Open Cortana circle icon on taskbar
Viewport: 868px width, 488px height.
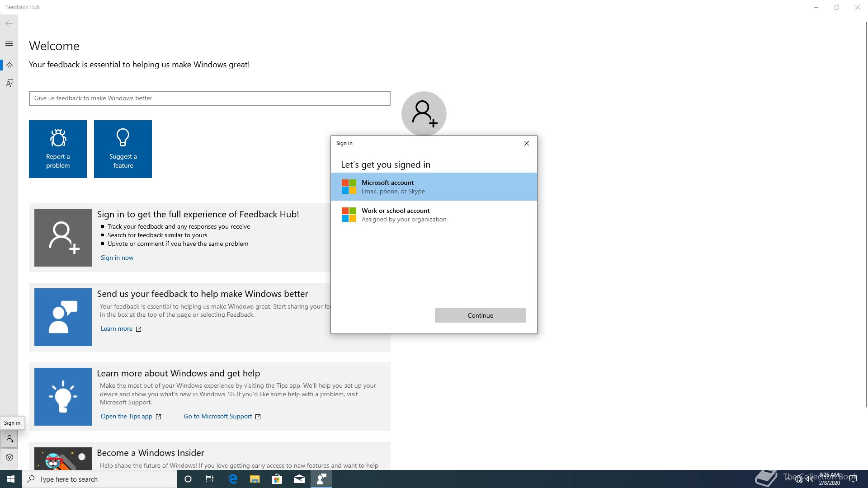tap(188, 479)
